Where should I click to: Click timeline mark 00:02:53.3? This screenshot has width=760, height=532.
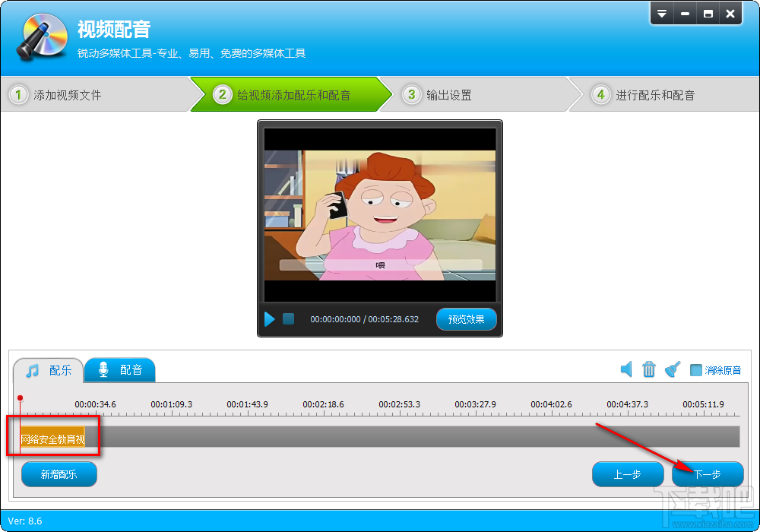coord(400,404)
